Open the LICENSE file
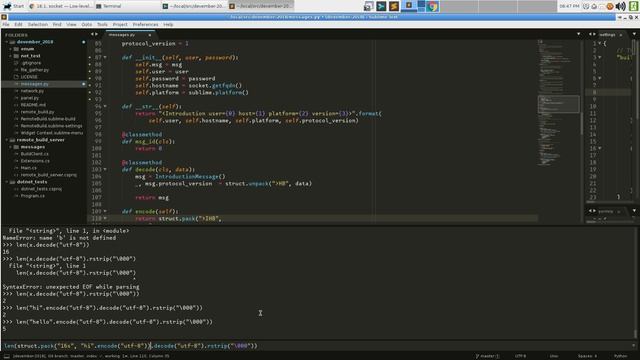Viewport: 640px width, 360px height. point(29,77)
